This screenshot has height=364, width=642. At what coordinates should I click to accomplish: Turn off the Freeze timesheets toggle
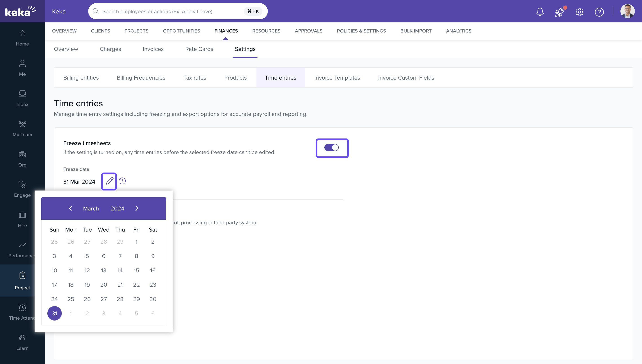[x=332, y=148]
